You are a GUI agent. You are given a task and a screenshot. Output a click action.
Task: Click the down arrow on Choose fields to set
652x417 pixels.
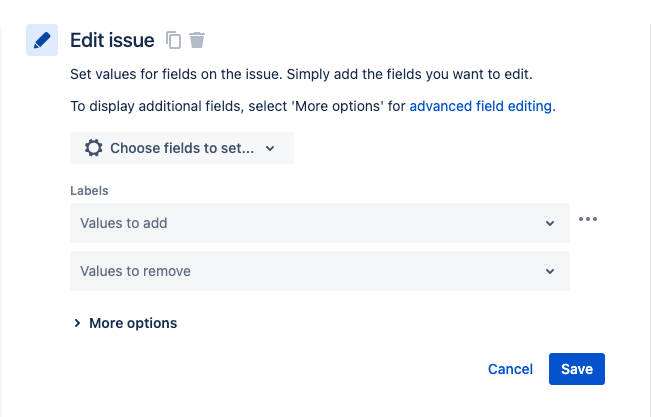270,148
